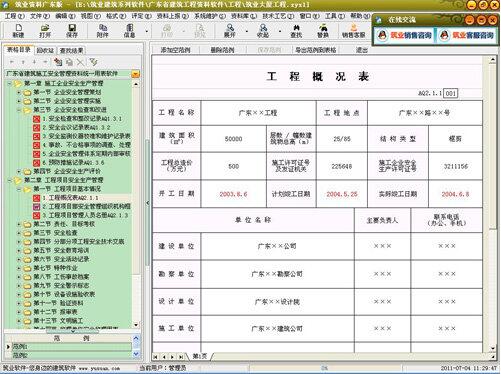Click the paste icon in tree toolbar
Viewport: 501px width, 374px height.
tap(69, 62)
